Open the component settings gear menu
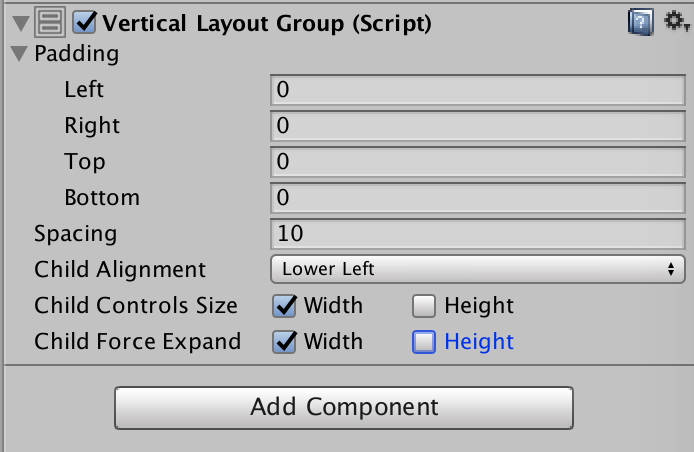Image resolution: width=694 pixels, height=452 pixels. click(x=676, y=22)
